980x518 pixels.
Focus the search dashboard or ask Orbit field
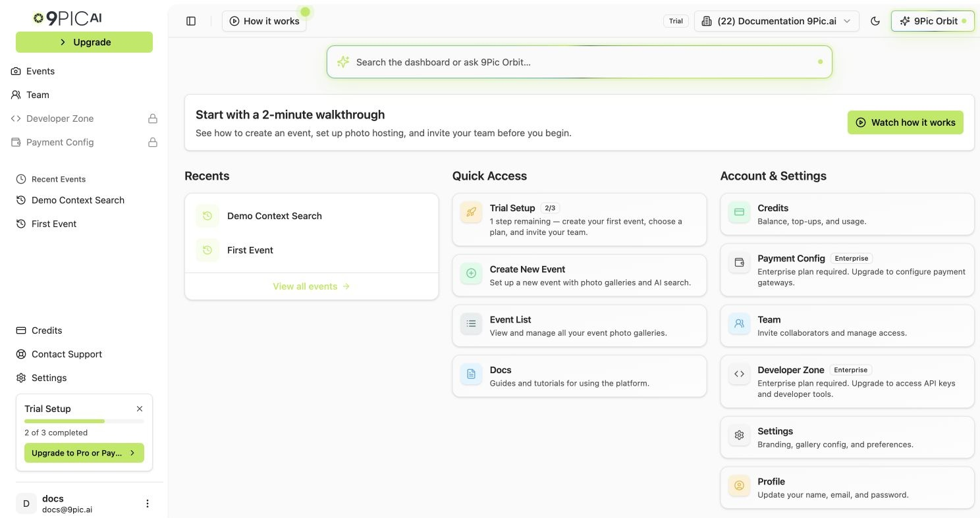tap(580, 62)
